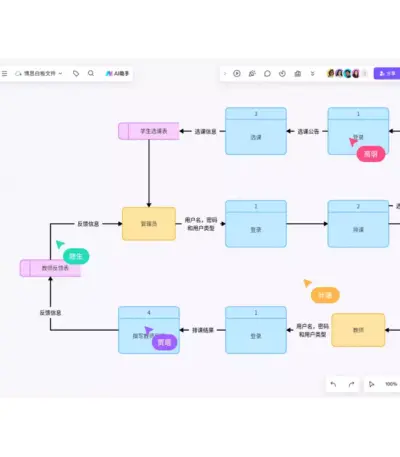Select the yellow 管理员 entity box
Viewport: 400px width, 457px height.
tap(149, 224)
